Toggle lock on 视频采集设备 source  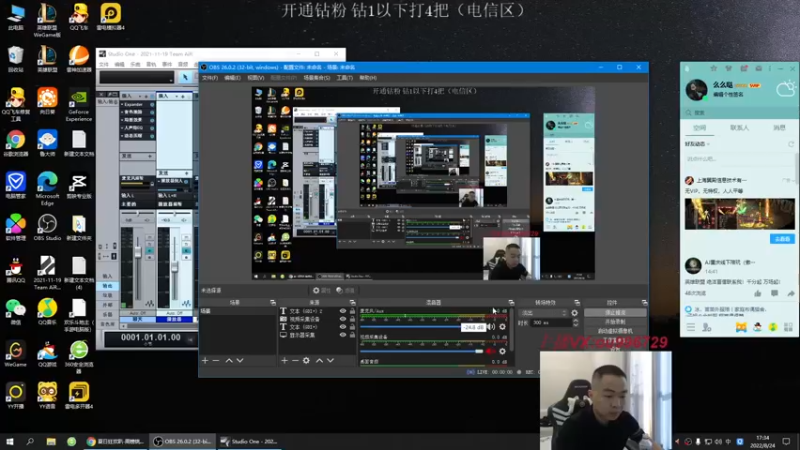352,319
